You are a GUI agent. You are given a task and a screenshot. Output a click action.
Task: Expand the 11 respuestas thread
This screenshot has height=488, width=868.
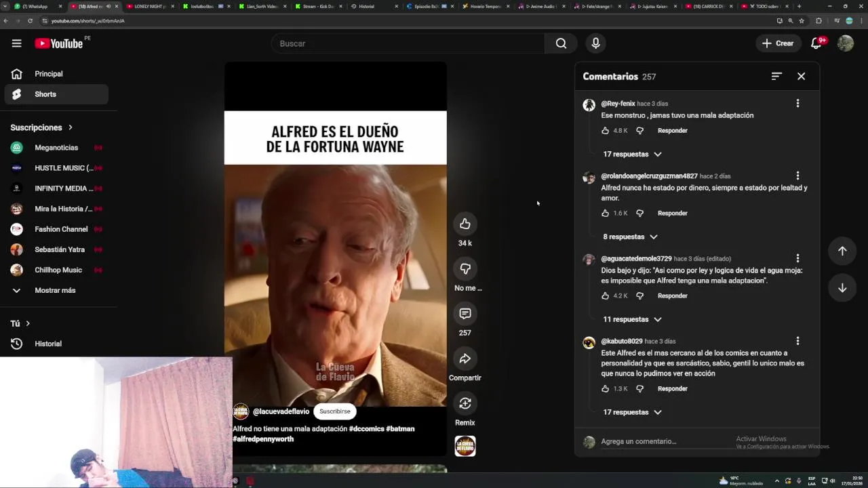tap(632, 319)
